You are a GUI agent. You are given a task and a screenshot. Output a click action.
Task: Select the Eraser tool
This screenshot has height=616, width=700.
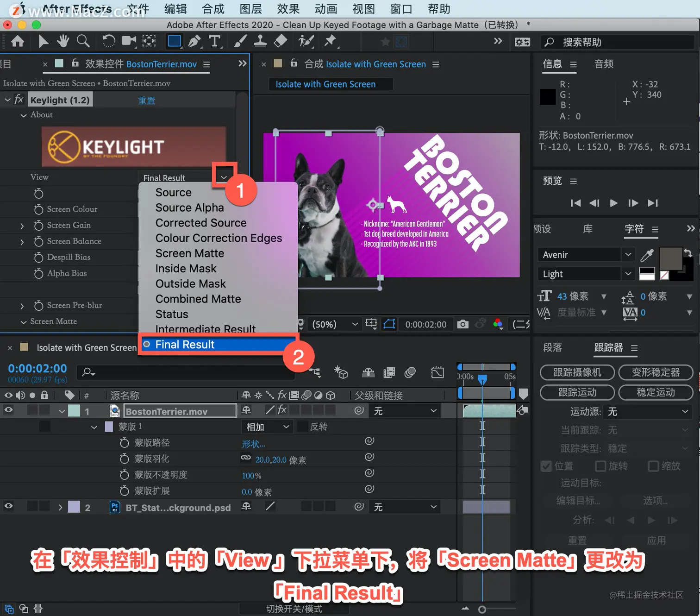pyautogui.click(x=281, y=42)
